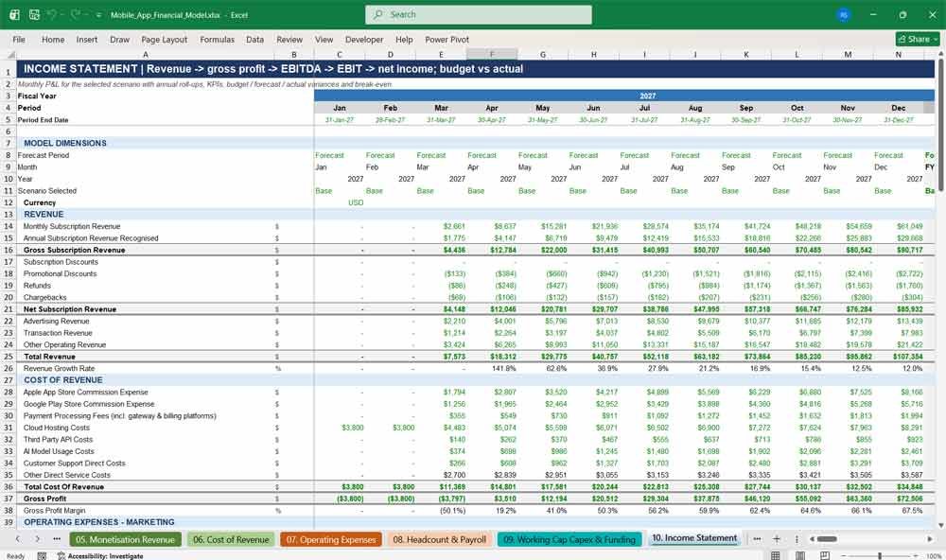Select the 10. Income Statement sheet tab
Screen dimensions: 946x560
coord(694,538)
